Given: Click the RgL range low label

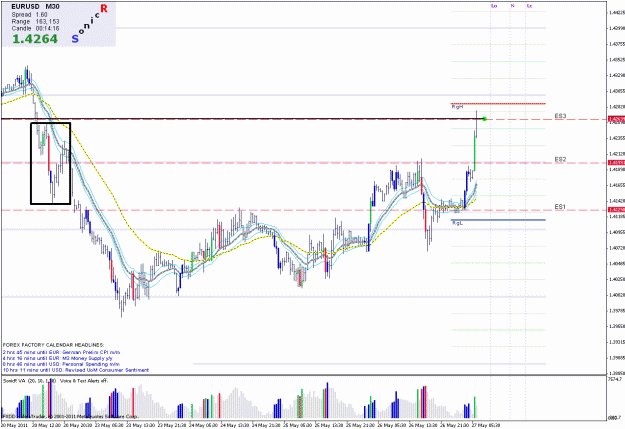Looking at the screenshot, I should [457, 223].
